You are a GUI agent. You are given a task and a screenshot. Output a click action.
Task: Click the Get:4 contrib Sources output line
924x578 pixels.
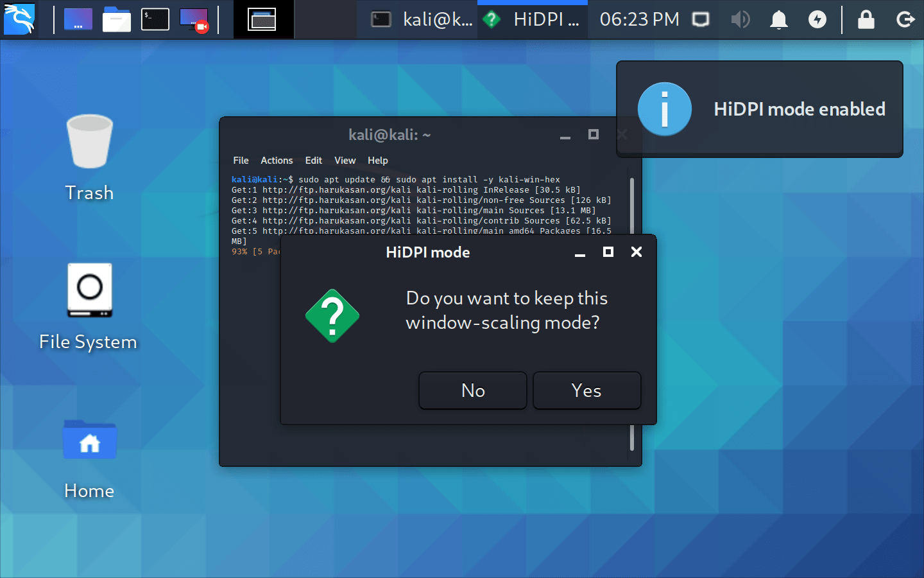(x=421, y=221)
